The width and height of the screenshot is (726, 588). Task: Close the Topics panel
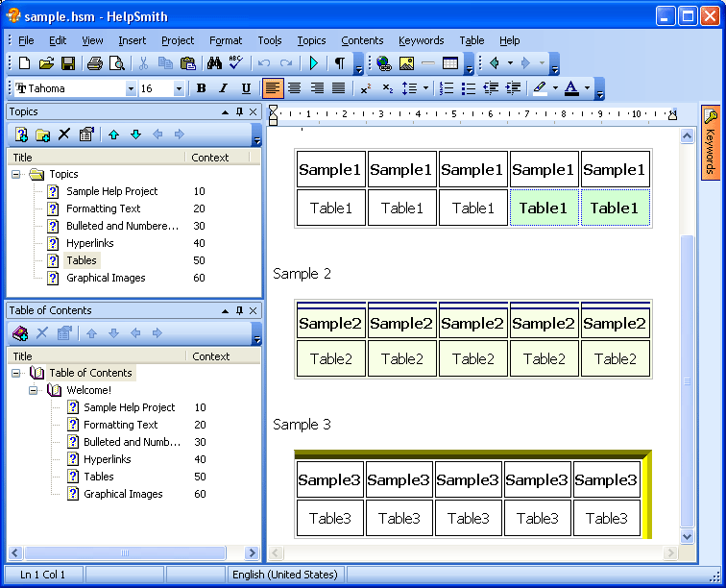[254, 111]
